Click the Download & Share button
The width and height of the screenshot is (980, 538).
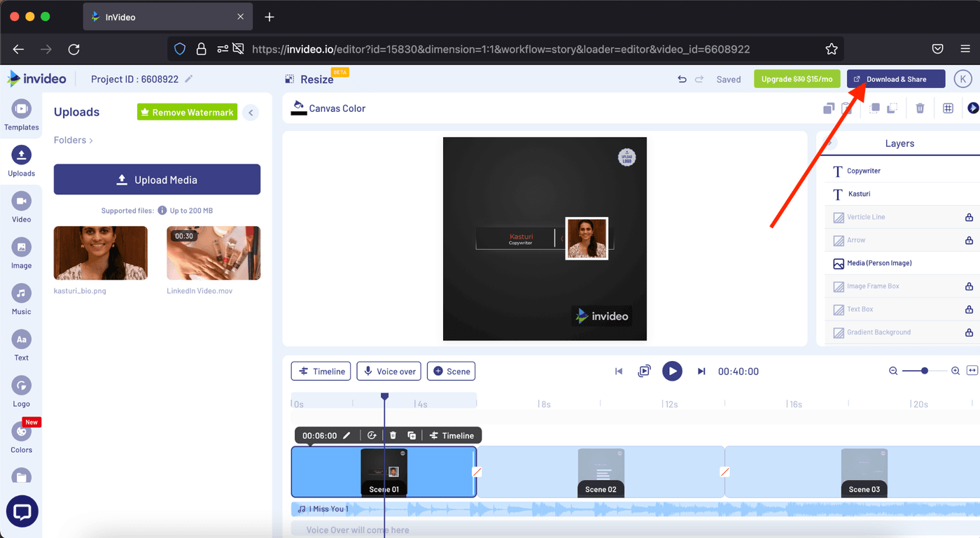[895, 78]
